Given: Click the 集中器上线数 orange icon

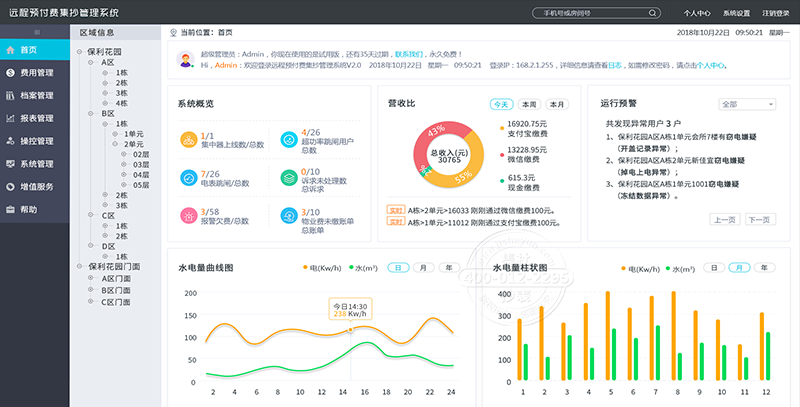Looking at the screenshot, I should pos(188,139).
